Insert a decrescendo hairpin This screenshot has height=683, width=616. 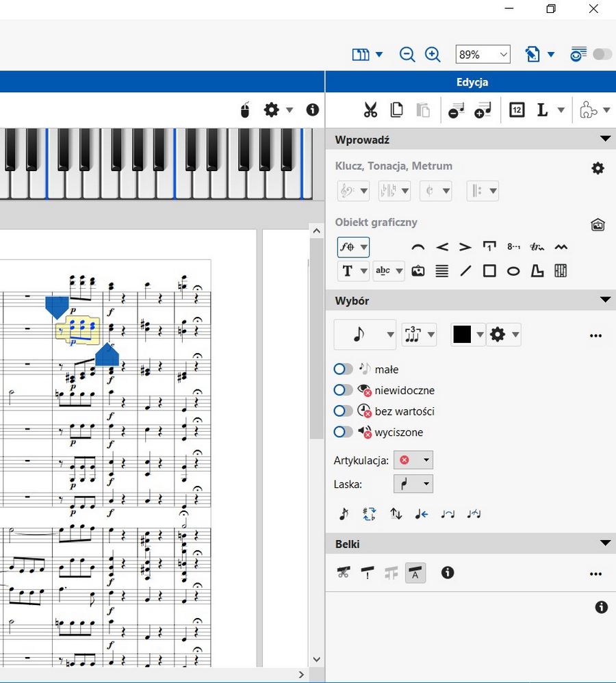click(465, 248)
